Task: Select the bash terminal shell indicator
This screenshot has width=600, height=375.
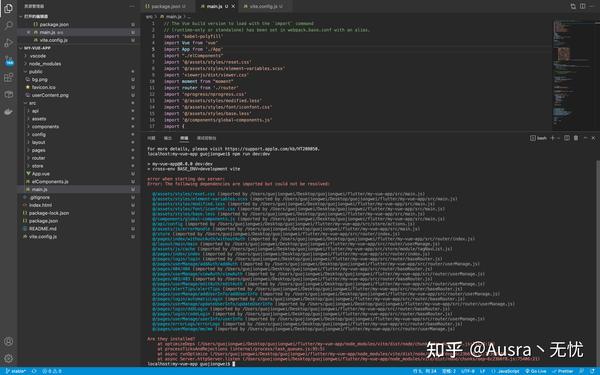Action: [538, 138]
